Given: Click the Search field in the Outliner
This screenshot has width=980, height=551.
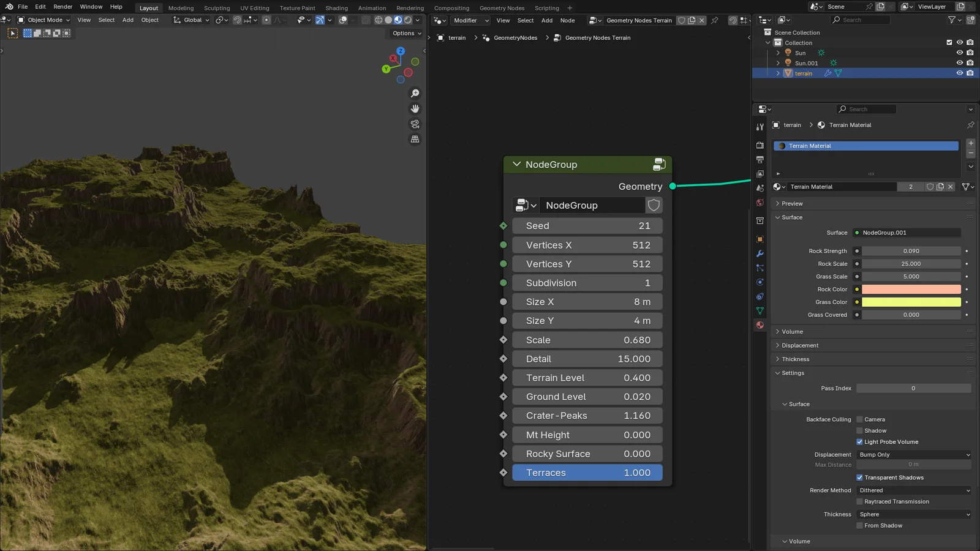Looking at the screenshot, I should 860,20.
